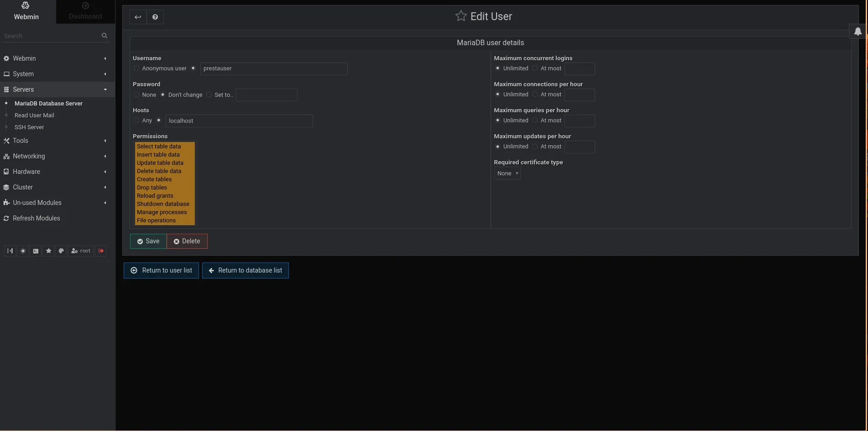Open MariaDB Database Server module
Screen dimensions: 868x431
pos(48,104)
